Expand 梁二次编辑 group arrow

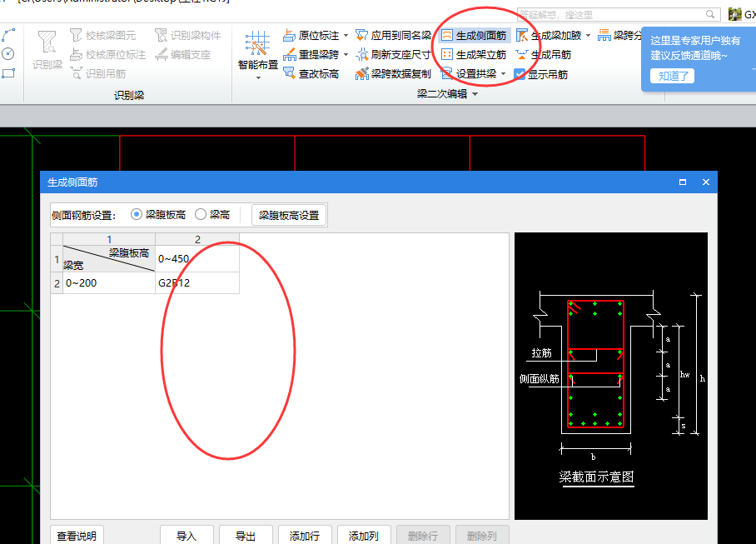click(x=475, y=94)
